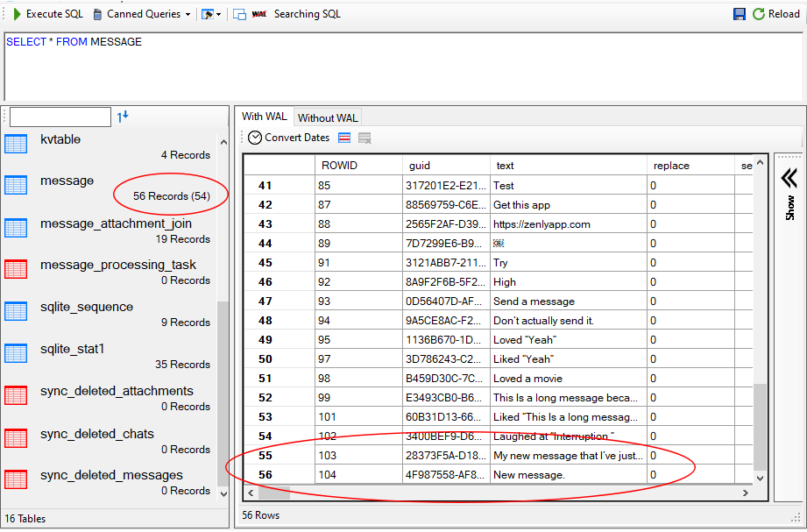
Task: Open the Canned Queries dropdown
Action: tap(143, 14)
